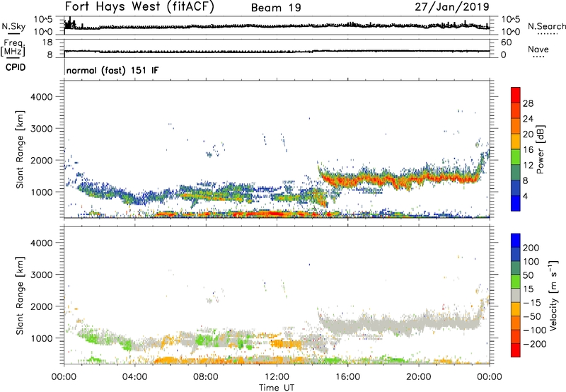This screenshot has height=392, width=566.
Task: Click the "Time UT" axis title
Action: [277, 388]
